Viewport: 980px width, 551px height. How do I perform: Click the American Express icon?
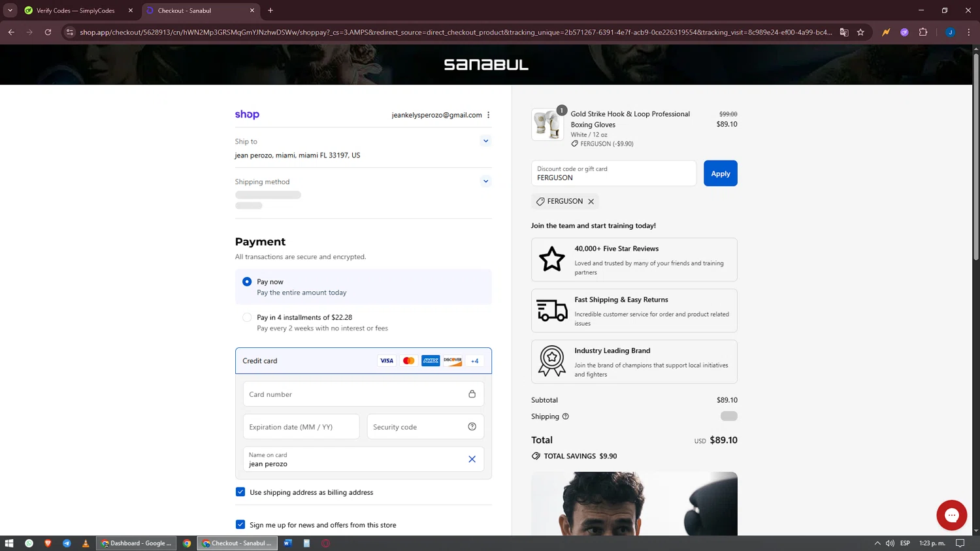point(431,360)
